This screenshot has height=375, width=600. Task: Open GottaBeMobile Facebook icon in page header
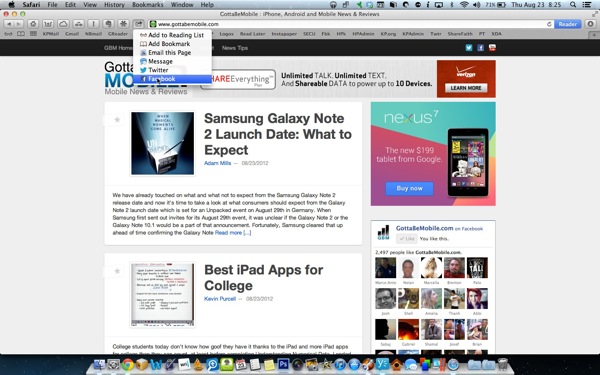coord(481,48)
